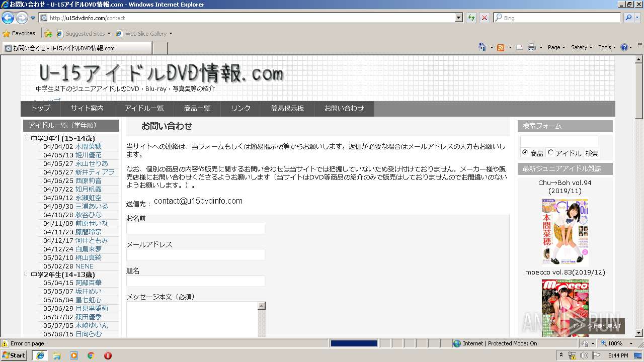Click the Refresh page icon
Screen dimensions: 644x362
tap(471, 18)
